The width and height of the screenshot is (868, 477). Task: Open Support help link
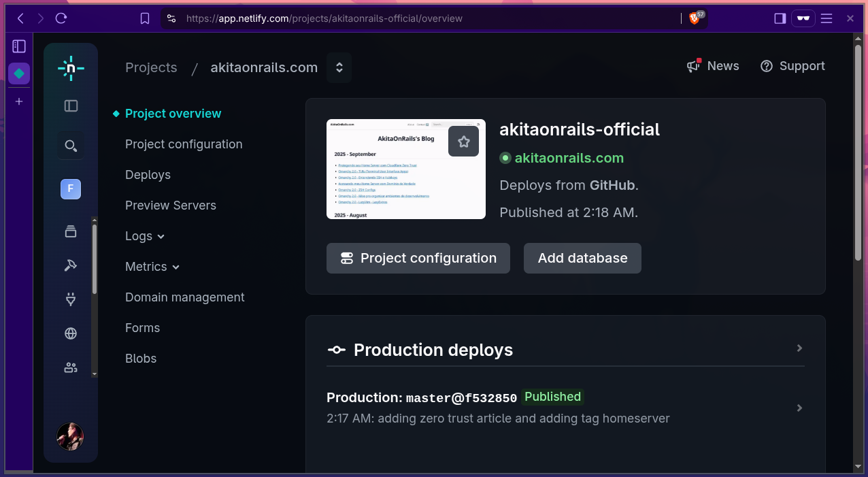coord(792,66)
